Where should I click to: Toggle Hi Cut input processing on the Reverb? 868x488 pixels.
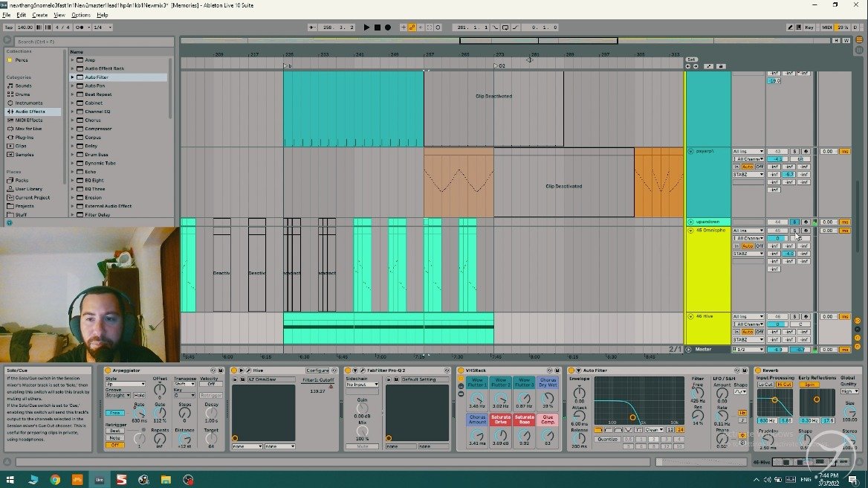783,385
